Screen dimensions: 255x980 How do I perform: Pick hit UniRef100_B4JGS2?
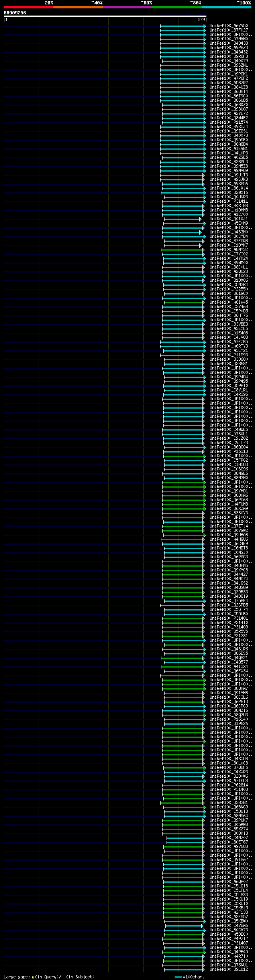[229, 583]
